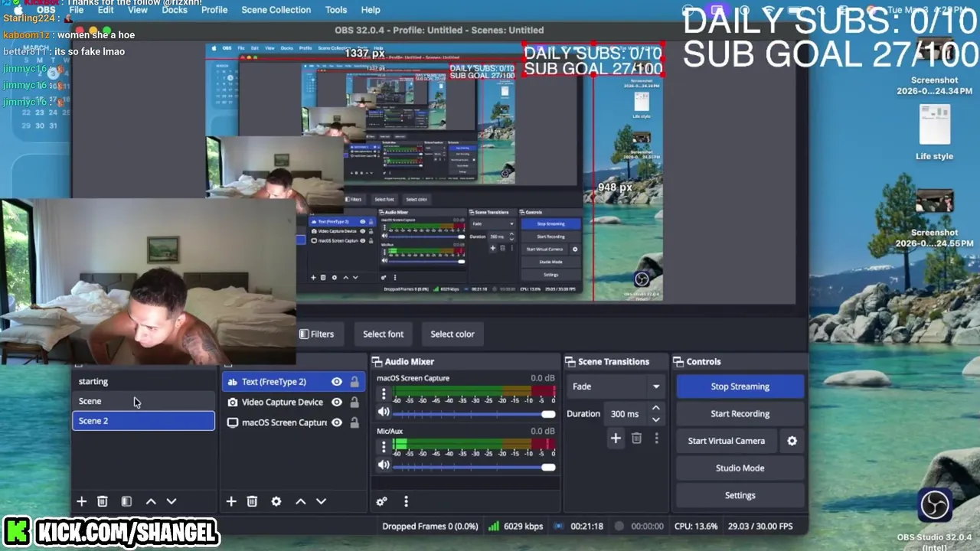Open source properties gear in Sources toolbar
Image resolution: width=980 pixels, height=551 pixels.
(276, 501)
